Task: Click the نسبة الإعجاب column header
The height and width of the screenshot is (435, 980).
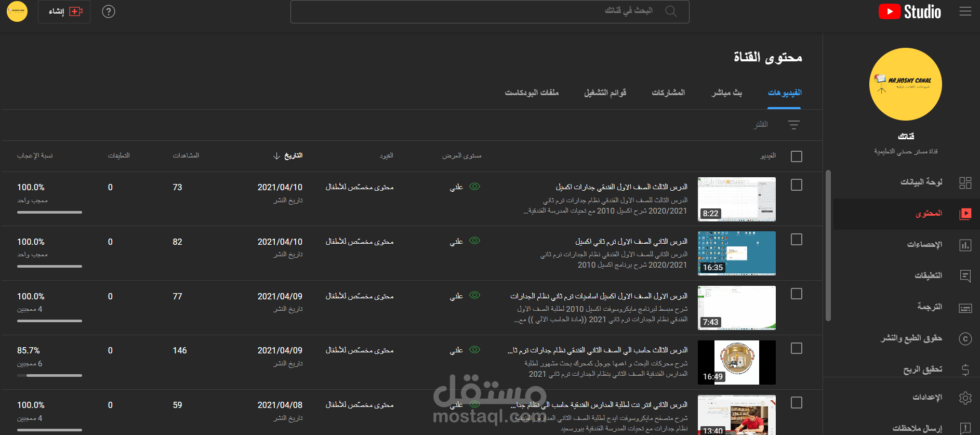Action: pos(35,156)
